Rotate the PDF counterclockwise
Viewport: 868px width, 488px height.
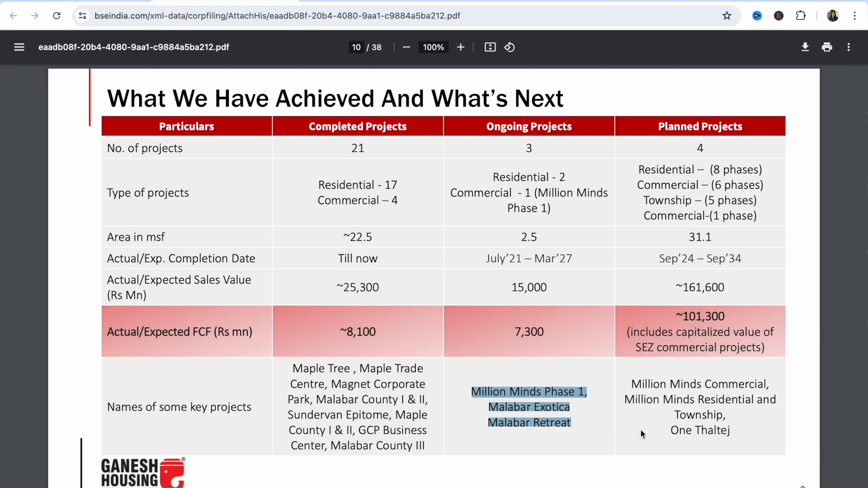[509, 47]
